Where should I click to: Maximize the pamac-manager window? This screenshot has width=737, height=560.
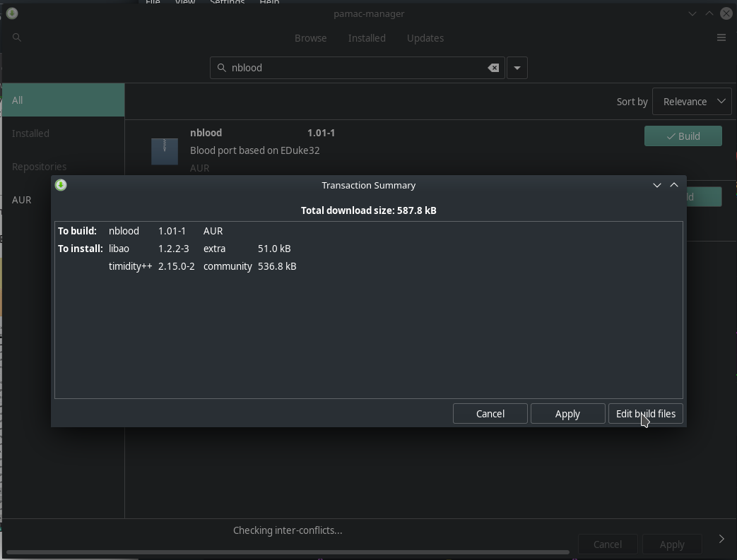tap(709, 13)
